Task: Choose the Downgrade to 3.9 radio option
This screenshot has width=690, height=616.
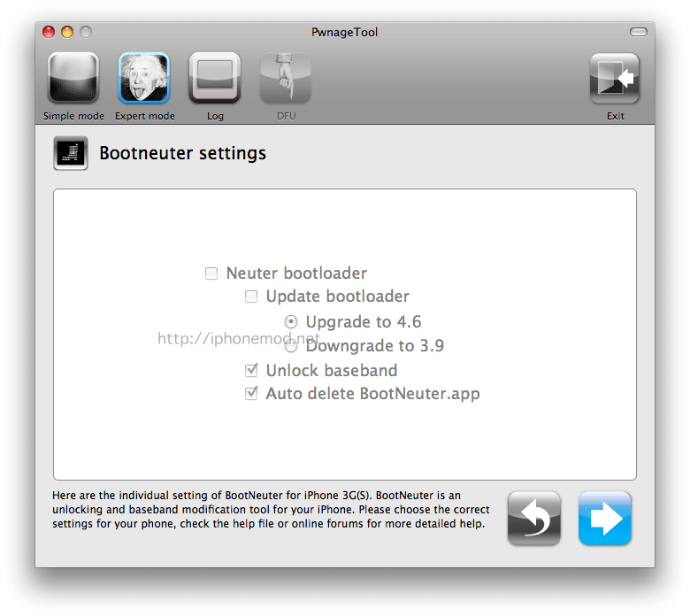Action: (x=291, y=346)
